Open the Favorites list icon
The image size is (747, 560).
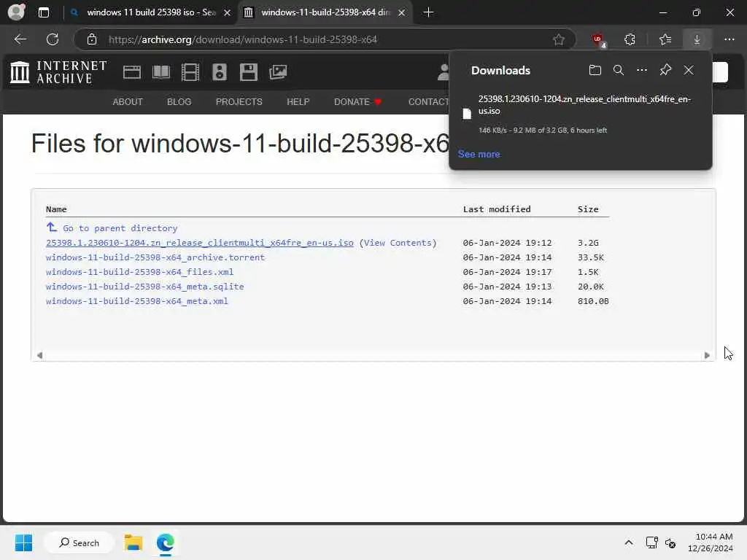tap(665, 39)
